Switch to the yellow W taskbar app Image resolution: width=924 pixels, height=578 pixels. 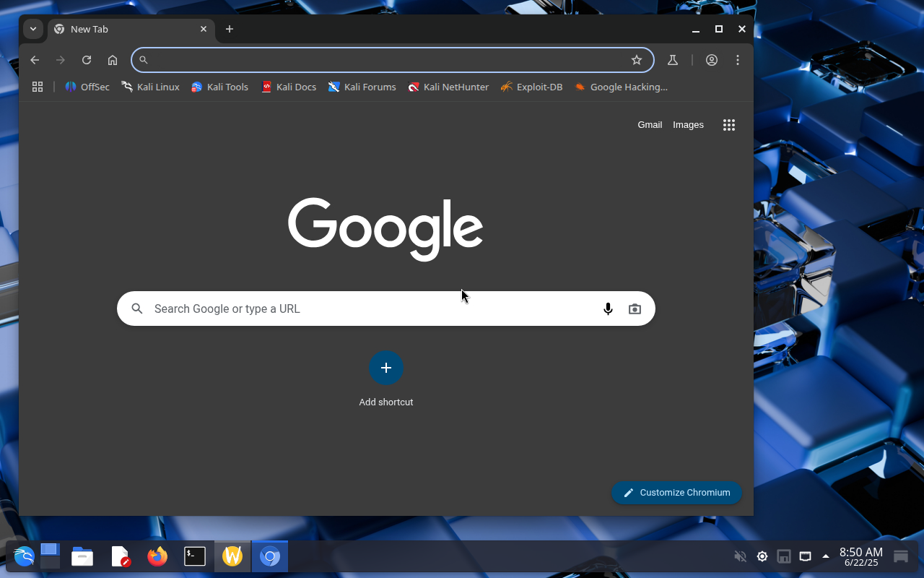(232, 556)
